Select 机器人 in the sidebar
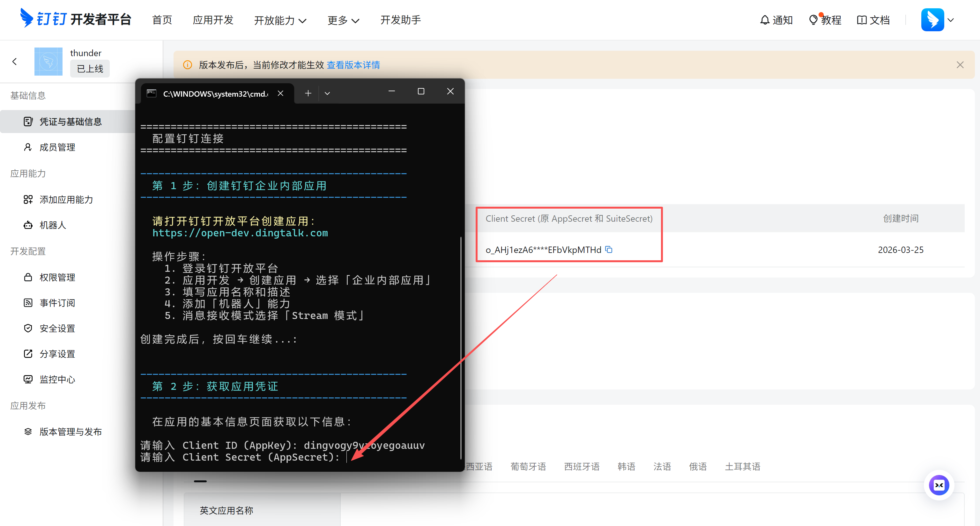The image size is (980, 526). coord(53,225)
